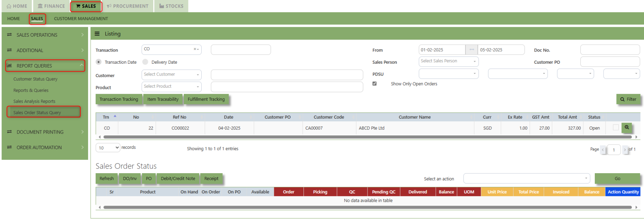Click the date range arrow icon
The height and width of the screenshot is (219, 644).
(x=472, y=50)
